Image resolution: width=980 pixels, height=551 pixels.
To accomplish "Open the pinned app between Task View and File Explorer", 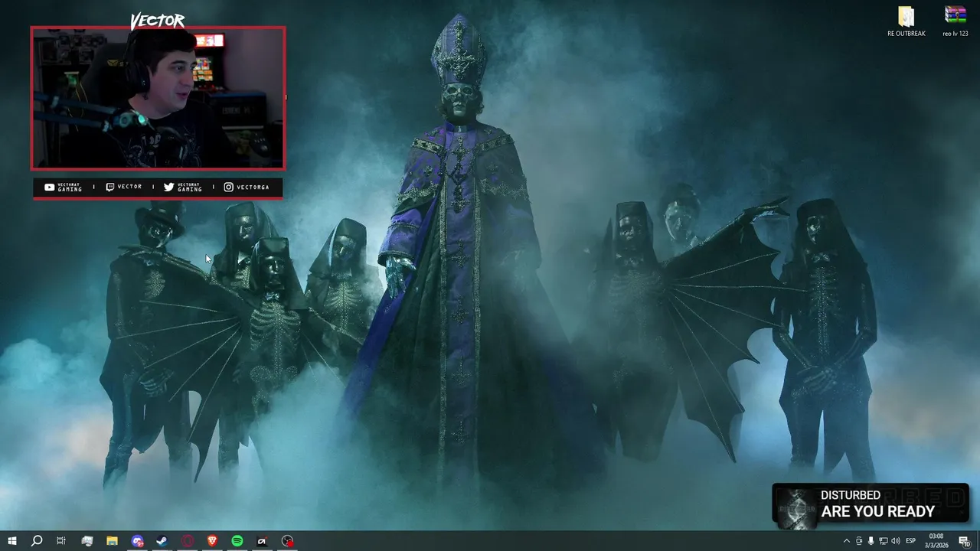I will tap(87, 541).
